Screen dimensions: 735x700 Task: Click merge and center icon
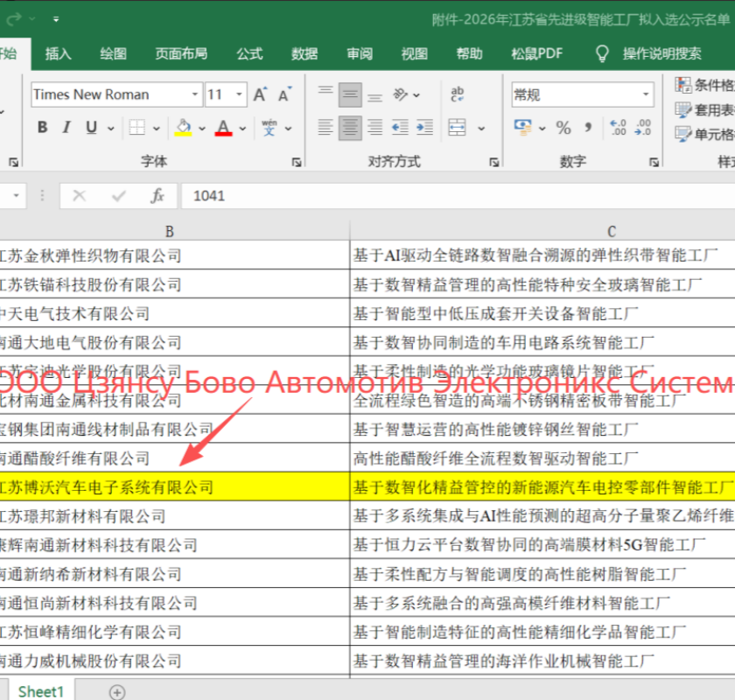(457, 128)
